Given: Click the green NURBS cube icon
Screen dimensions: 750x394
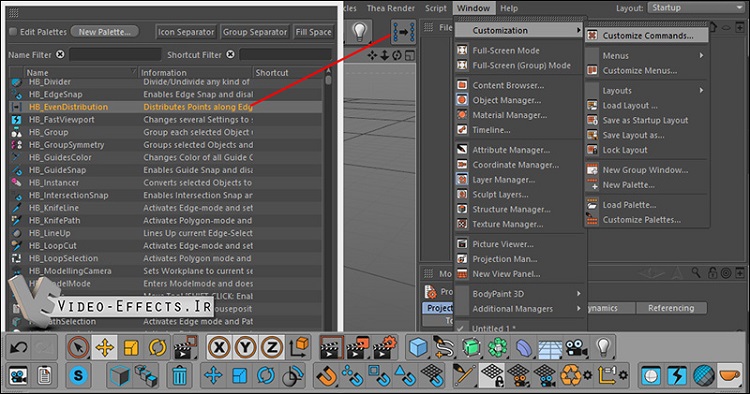Looking at the screenshot, I should [471, 348].
